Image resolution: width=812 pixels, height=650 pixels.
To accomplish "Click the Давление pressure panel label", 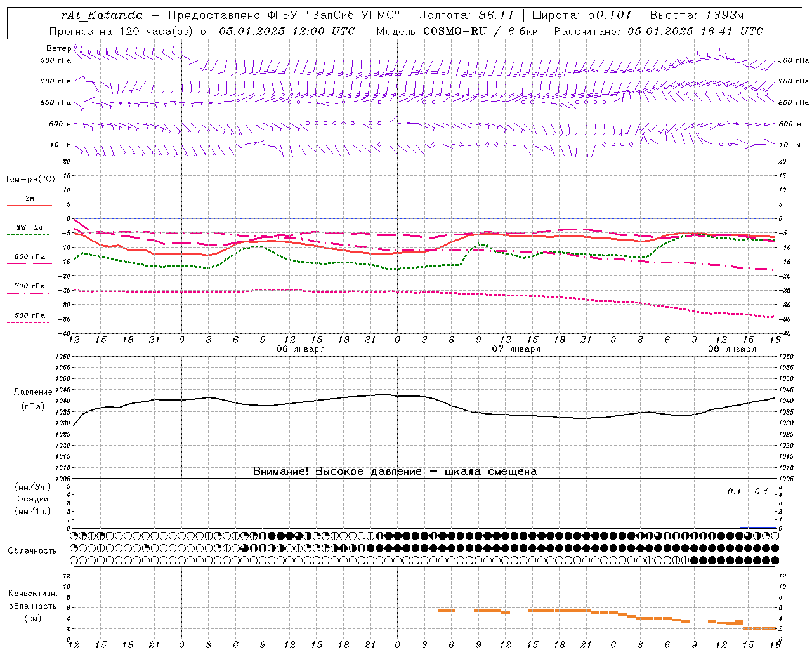I will [x=33, y=392].
